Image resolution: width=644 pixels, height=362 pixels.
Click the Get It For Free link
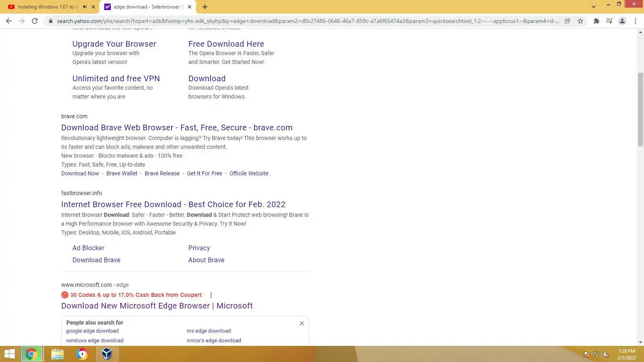204,173
